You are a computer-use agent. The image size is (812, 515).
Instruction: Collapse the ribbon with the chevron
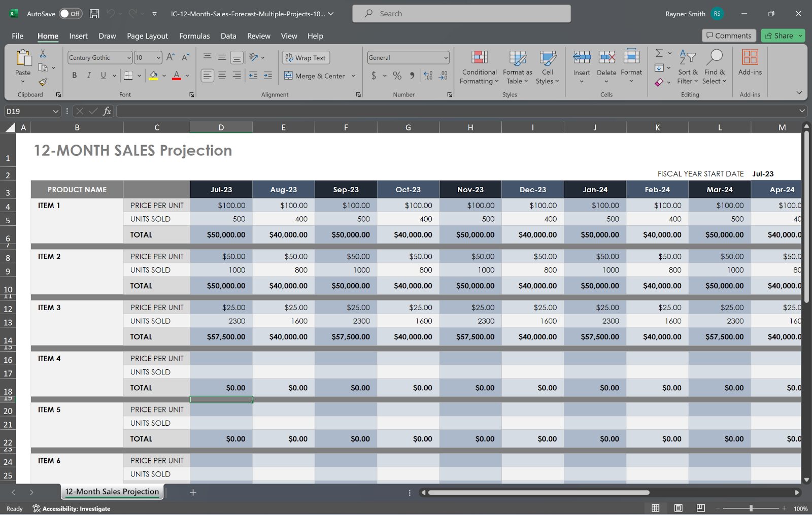pyautogui.click(x=799, y=93)
